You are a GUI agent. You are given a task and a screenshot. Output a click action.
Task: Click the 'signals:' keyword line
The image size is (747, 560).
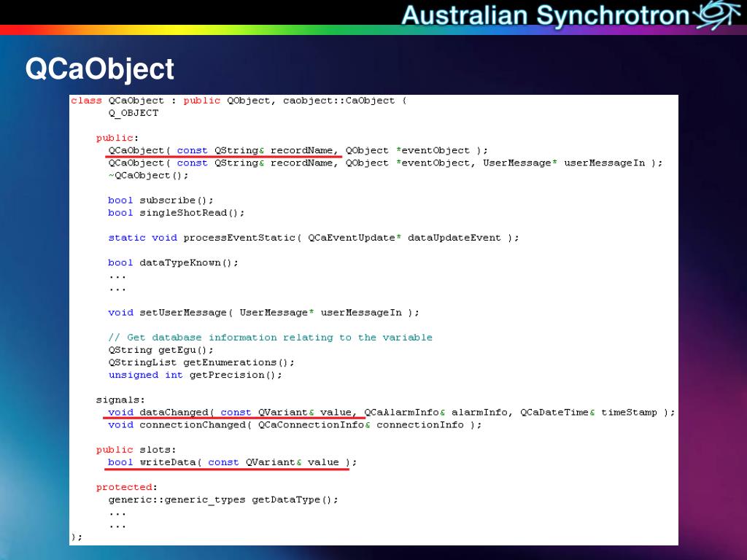(x=120, y=400)
